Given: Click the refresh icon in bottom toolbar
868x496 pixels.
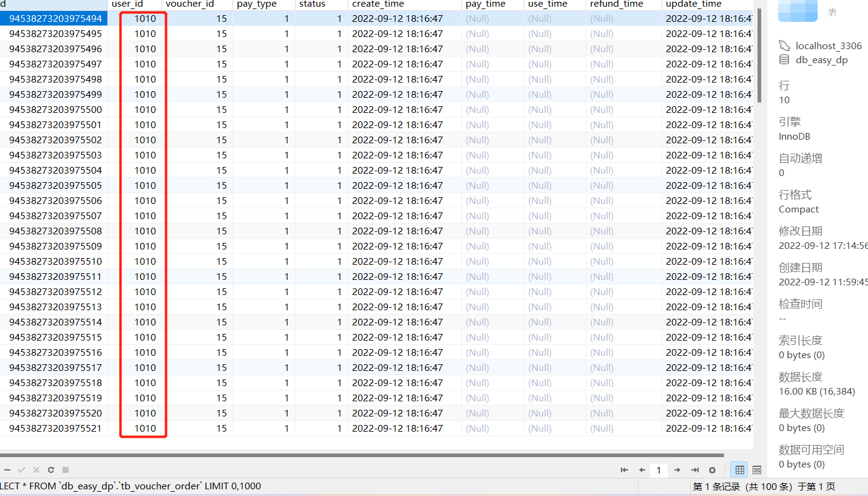Looking at the screenshot, I should (x=51, y=470).
